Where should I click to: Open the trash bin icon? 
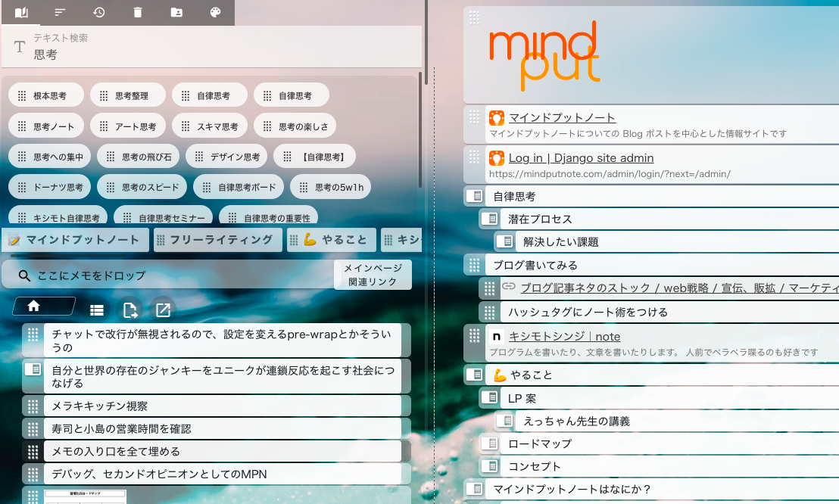point(137,12)
